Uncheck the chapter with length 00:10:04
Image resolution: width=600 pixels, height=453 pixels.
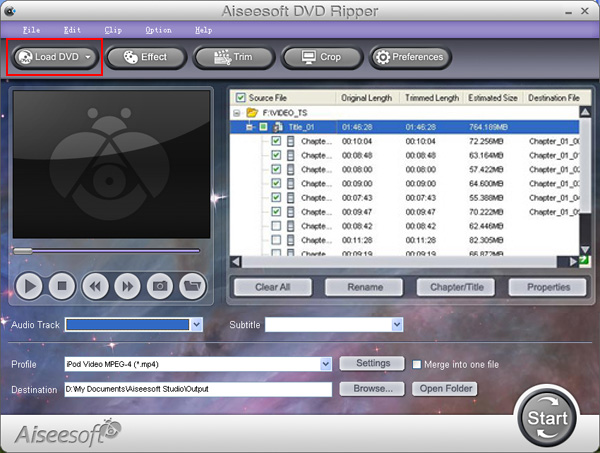(276, 141)
